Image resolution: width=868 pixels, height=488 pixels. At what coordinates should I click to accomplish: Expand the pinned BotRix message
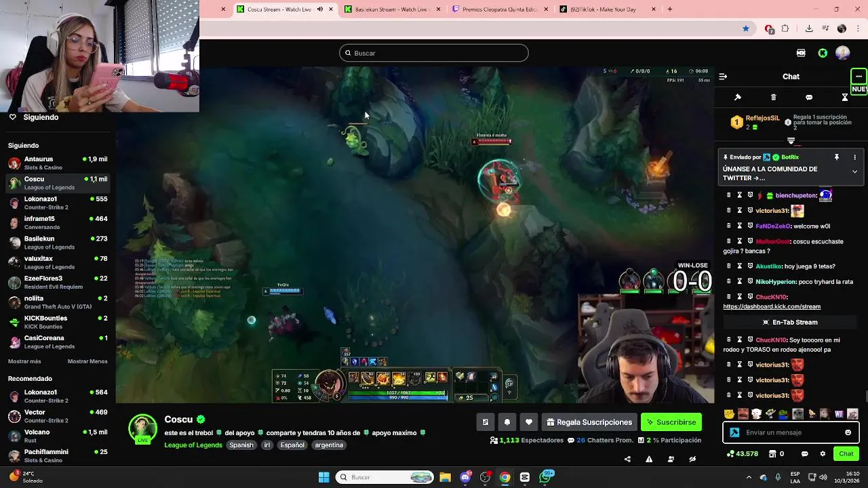tap(854, 172)
